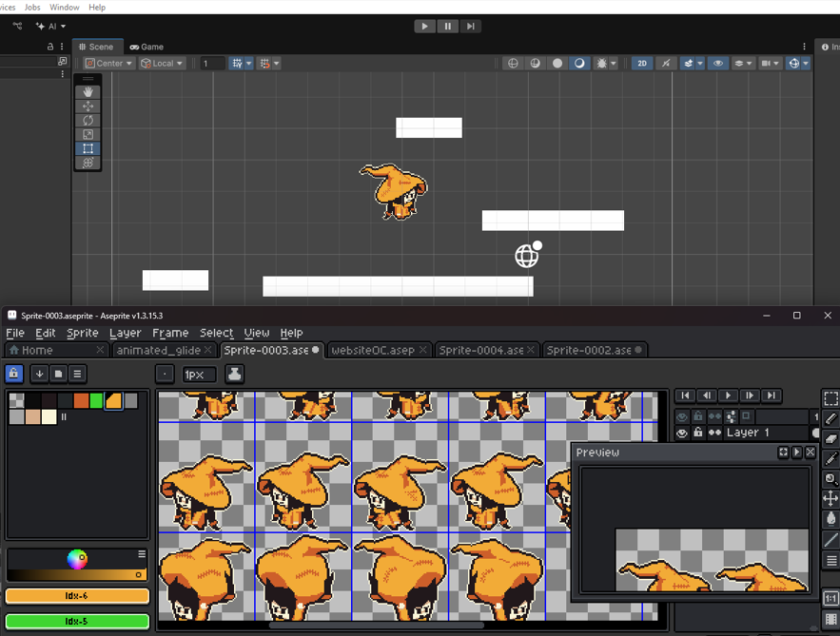
Task: Pick the green palette swatch
Action: (97, 401)
